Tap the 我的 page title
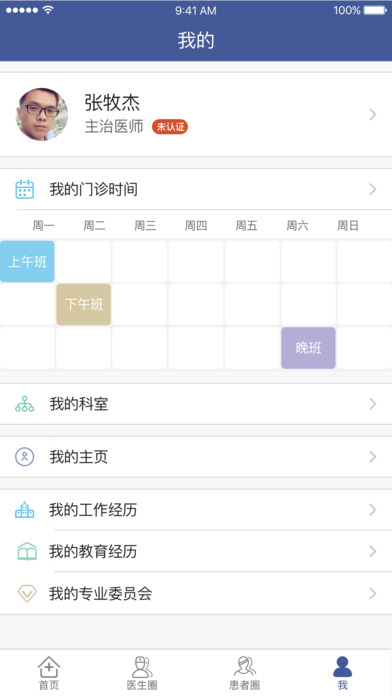 [x=196, y=40]
